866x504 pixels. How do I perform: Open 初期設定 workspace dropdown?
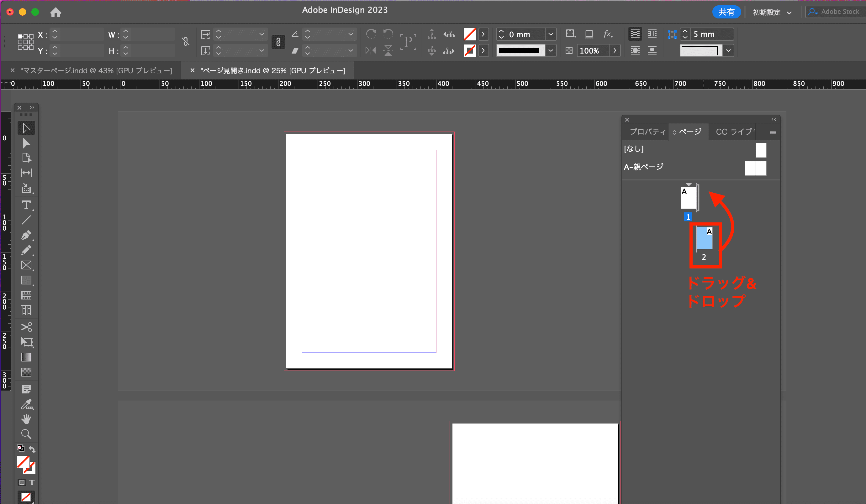[x=772, y=12]
